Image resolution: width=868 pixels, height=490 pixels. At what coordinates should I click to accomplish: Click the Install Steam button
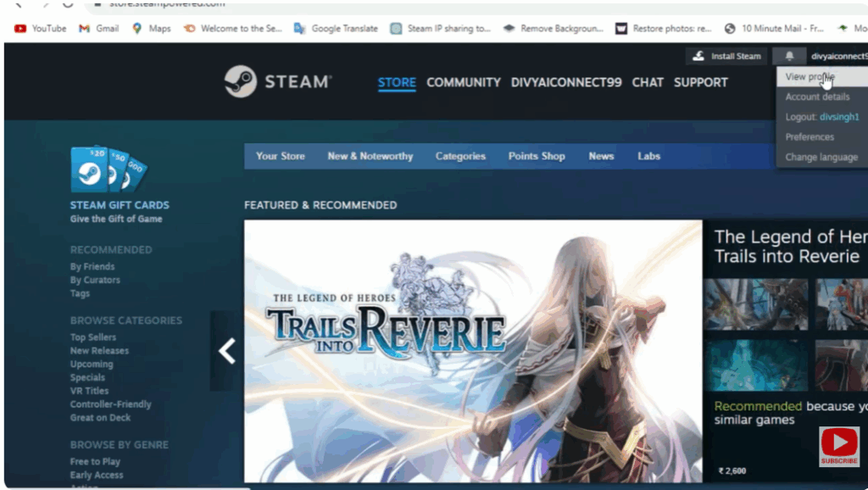pos(726,56)
